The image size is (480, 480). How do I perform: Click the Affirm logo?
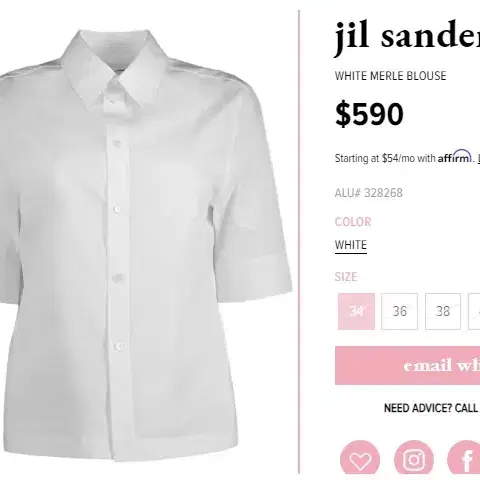point(455,156)
